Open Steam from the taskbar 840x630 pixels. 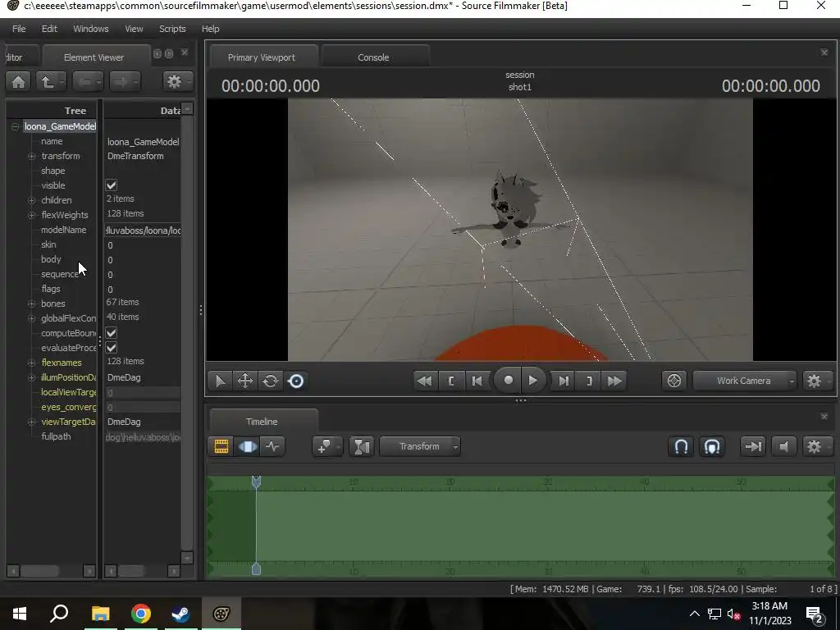180,614
